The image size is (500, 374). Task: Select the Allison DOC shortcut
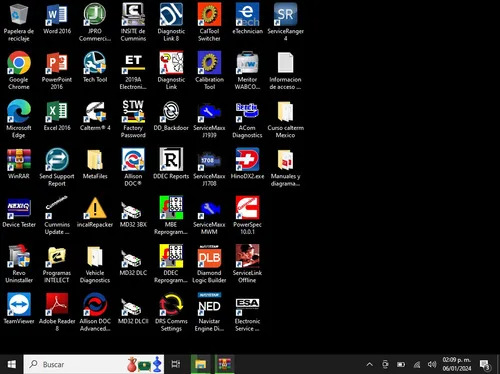tap(133, 167)
